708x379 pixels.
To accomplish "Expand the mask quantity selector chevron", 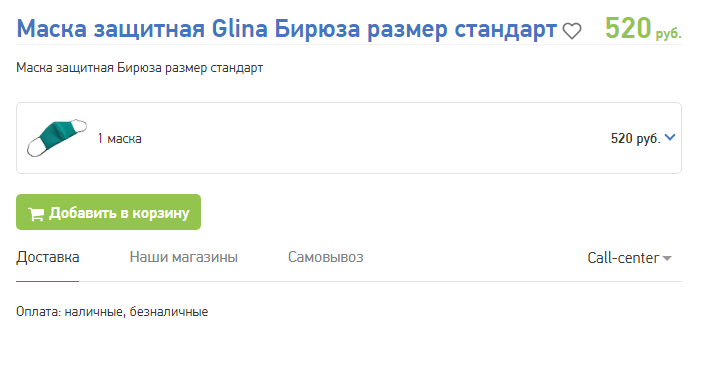I will (x=670, y=137).
